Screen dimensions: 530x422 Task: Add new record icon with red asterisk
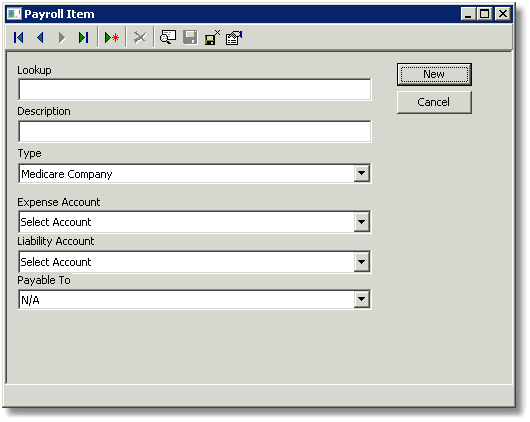tap(112, 38)
